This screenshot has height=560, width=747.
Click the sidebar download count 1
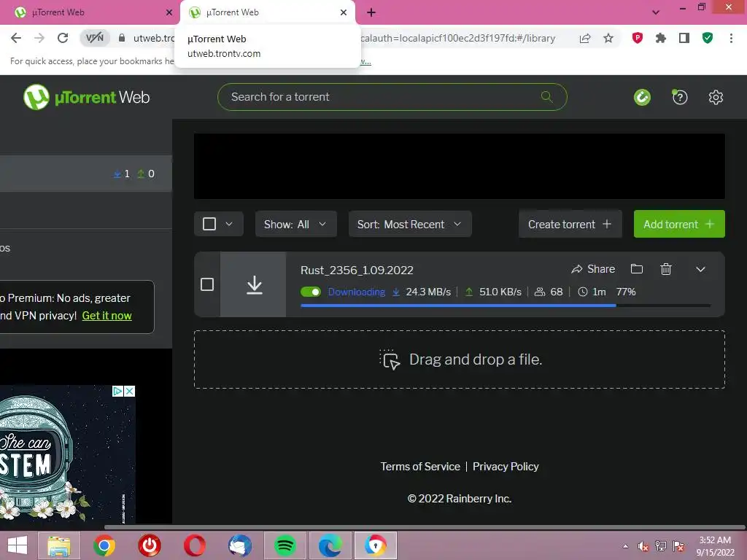[122, 174]
